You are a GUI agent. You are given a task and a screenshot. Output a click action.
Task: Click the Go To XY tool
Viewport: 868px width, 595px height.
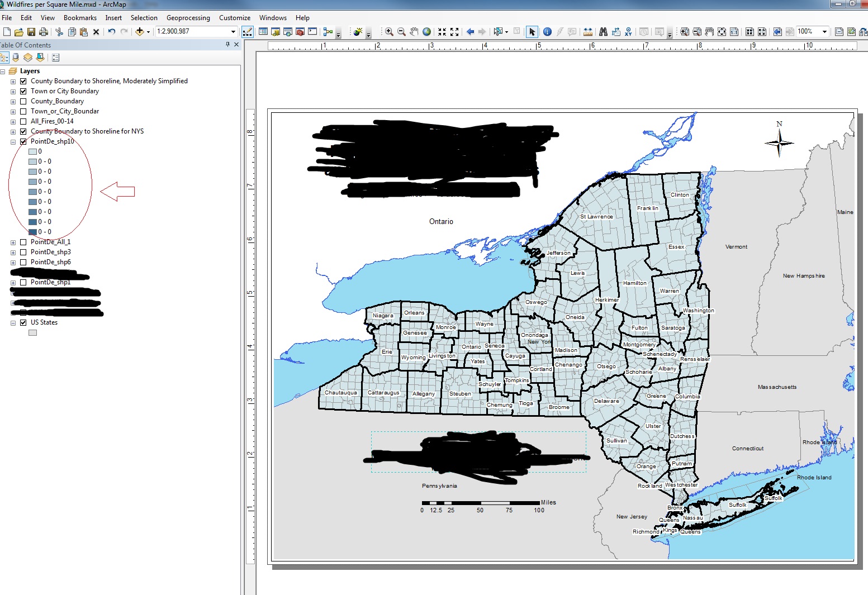point(629,32)
